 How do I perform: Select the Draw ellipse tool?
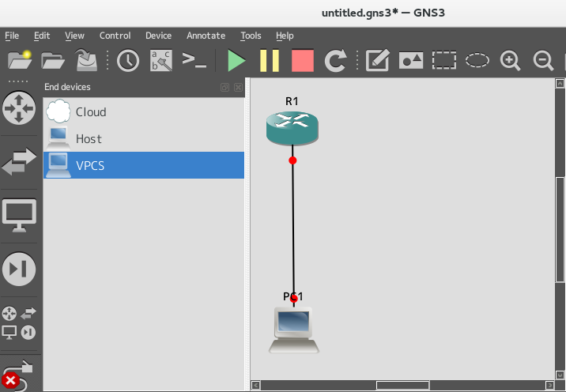pyautogui.click(x=477, y=60)
